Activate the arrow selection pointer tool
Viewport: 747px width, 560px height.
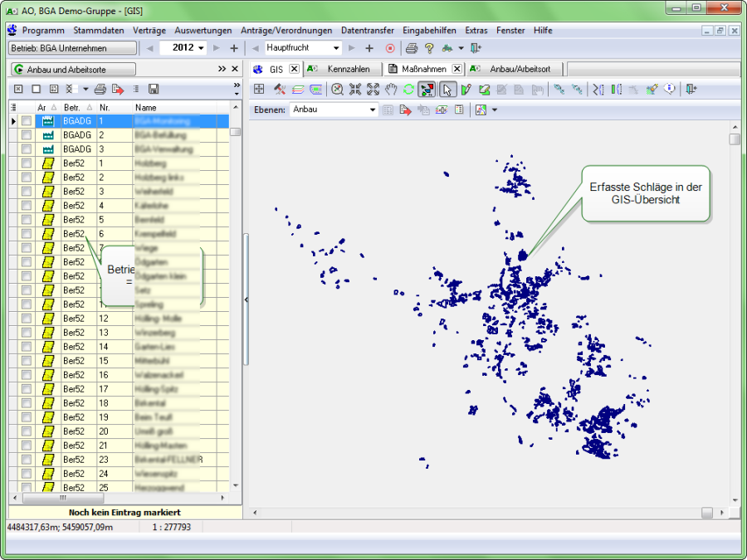[x=447, y=90]
